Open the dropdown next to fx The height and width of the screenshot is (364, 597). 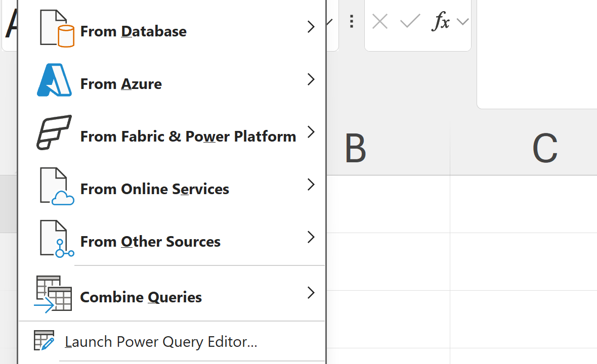(x=462, y=22)
